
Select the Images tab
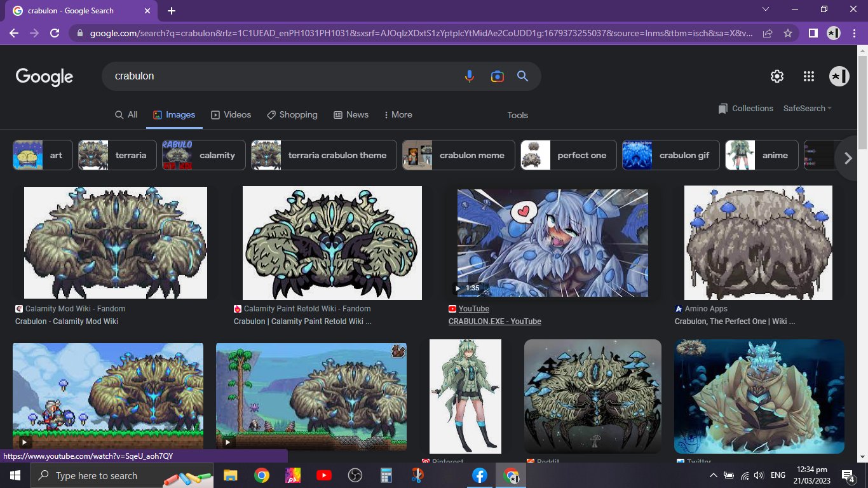(174, 115)
